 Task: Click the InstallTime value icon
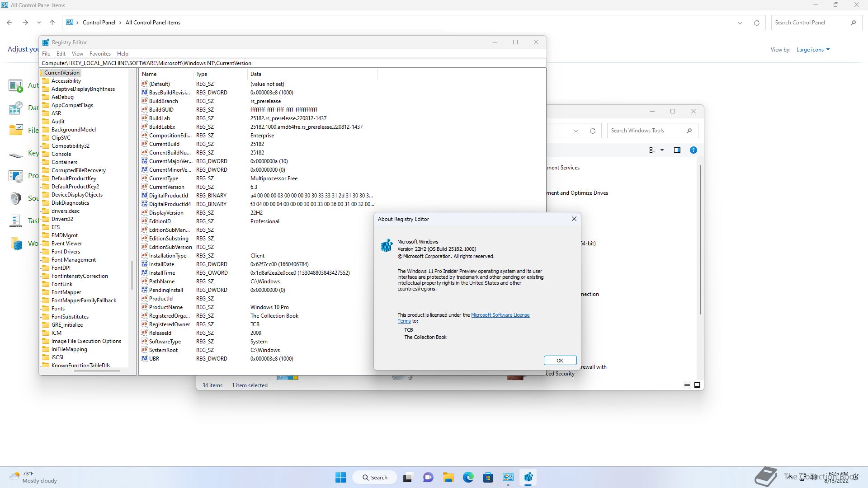pyautogui.click(x=145, y=272)
